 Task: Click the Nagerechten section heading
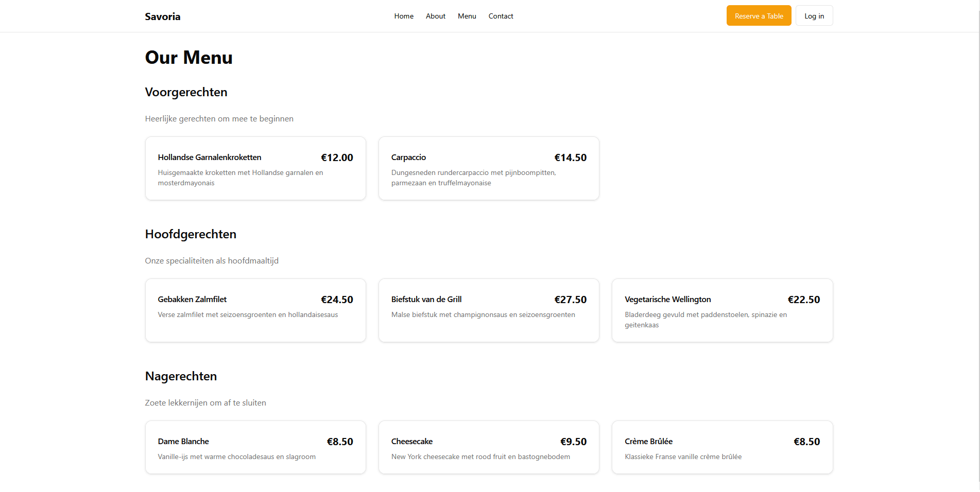pyautogui.click(x=181, y=376)
